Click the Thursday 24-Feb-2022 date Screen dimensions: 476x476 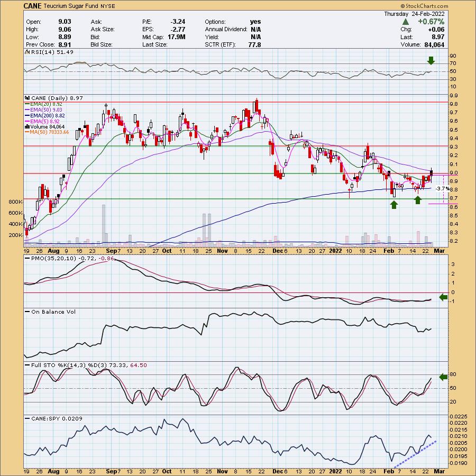[x=414, y=14]
